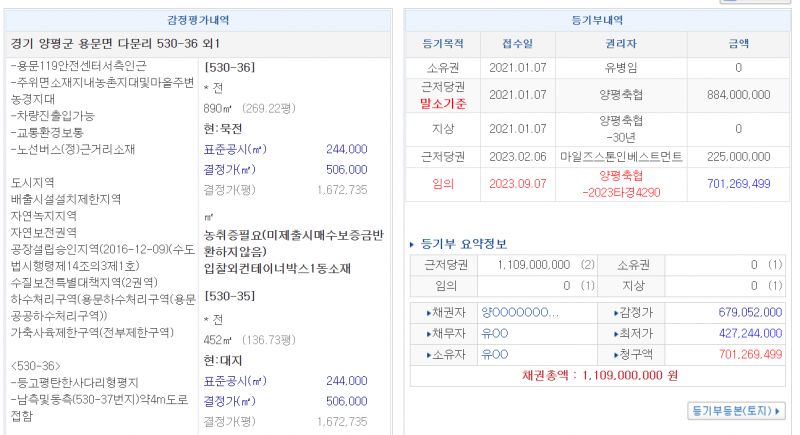Select the 등기부내역 panel header
Screen dimensions: 800x435
pos(596,20)
